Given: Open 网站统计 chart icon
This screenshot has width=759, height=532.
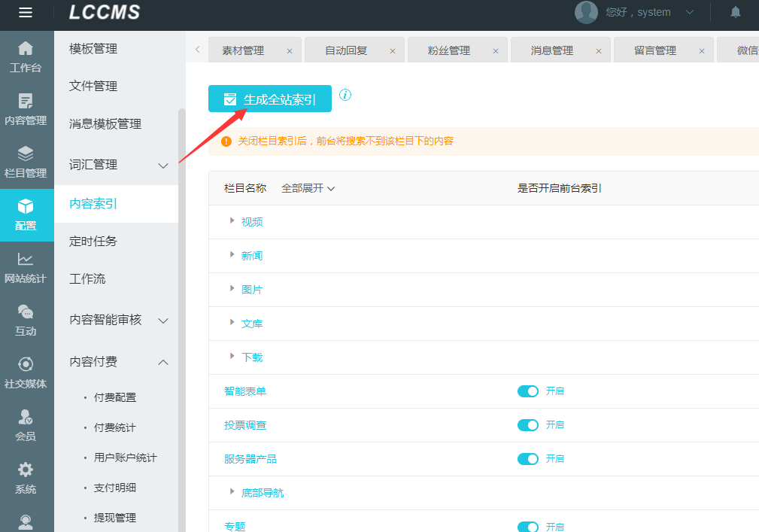Looking at the screenshot, I should coord(26,260).
